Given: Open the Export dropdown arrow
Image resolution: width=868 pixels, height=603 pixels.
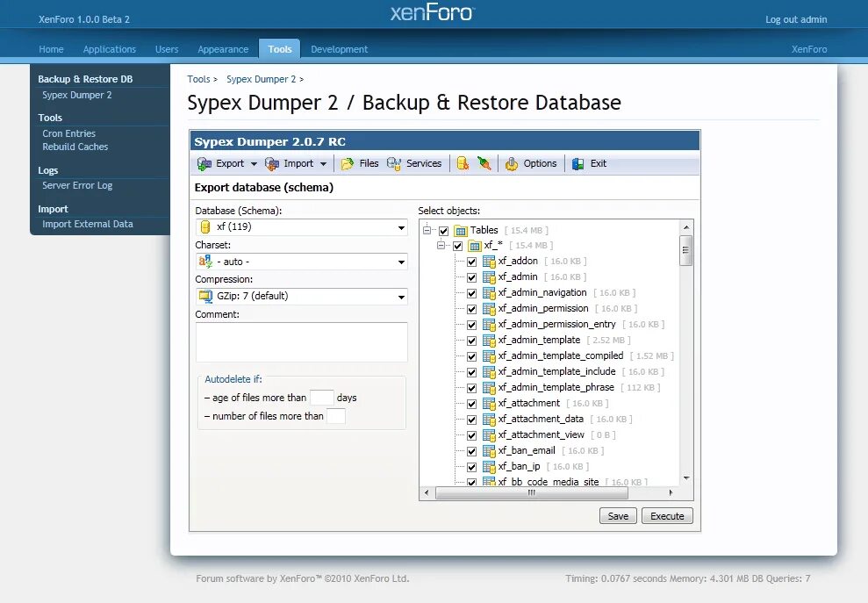Looking at the screenshot, I should point(255,164).
